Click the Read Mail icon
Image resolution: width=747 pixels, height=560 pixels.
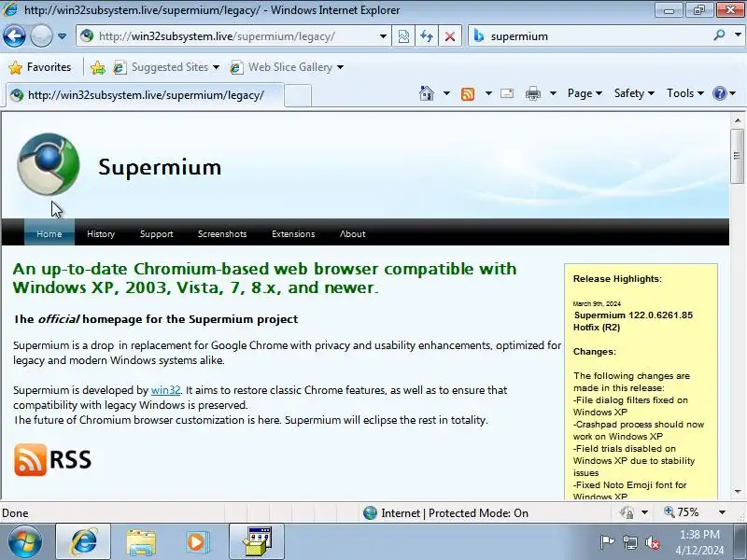coord(507,93)
